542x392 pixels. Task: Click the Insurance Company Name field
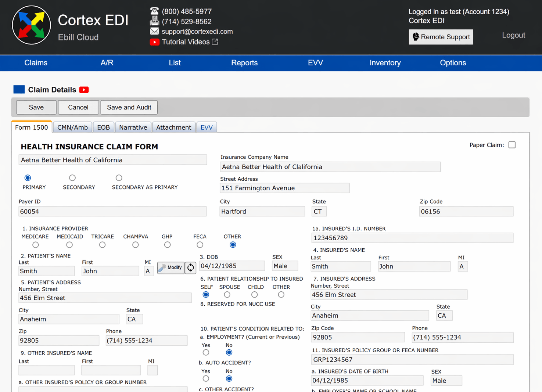tap(330, 167)
